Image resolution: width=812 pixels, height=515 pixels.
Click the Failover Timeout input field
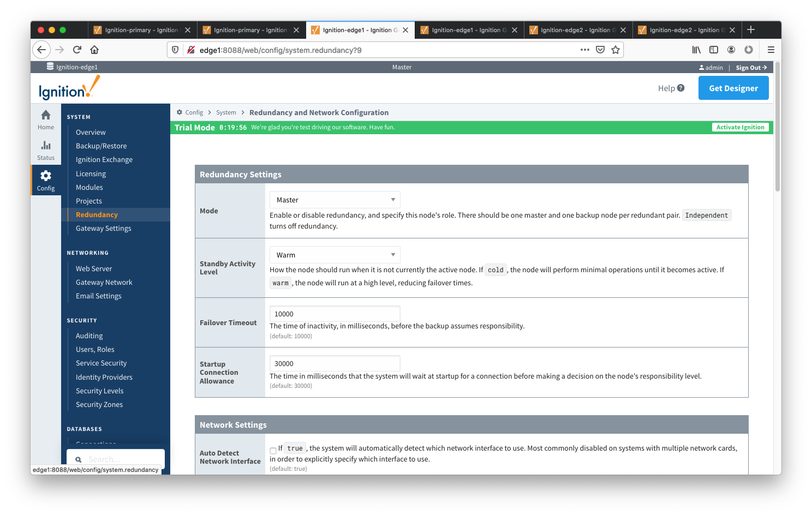335,314
